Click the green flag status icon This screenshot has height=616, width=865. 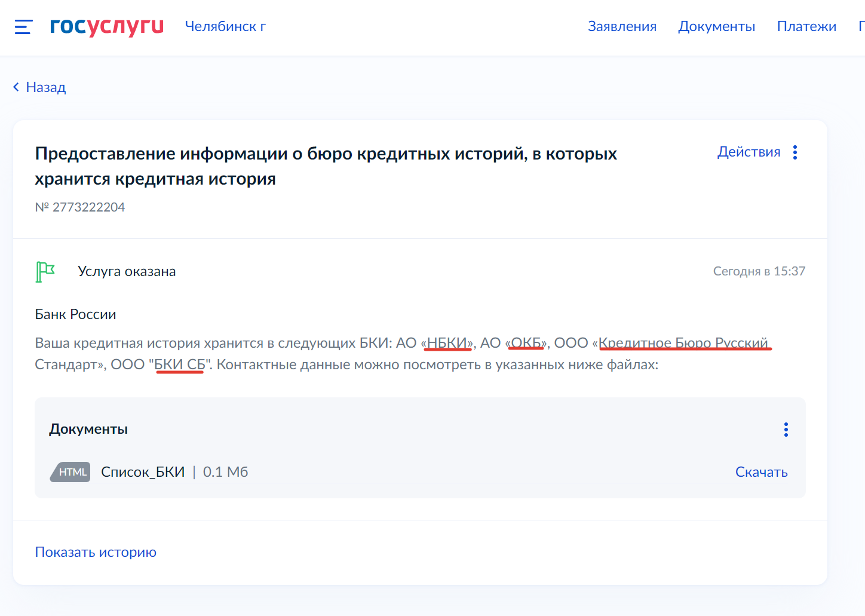tap(45, 272)
